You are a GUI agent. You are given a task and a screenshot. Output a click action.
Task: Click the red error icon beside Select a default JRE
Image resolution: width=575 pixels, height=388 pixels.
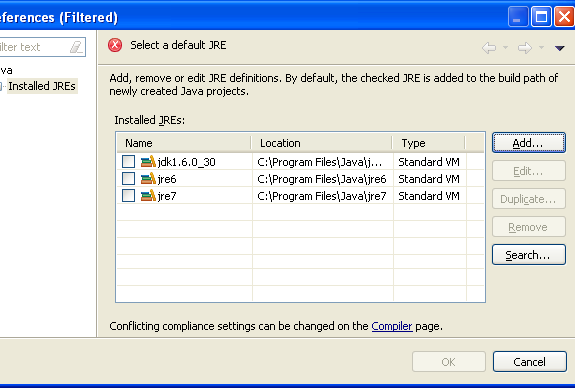point(115,45)
